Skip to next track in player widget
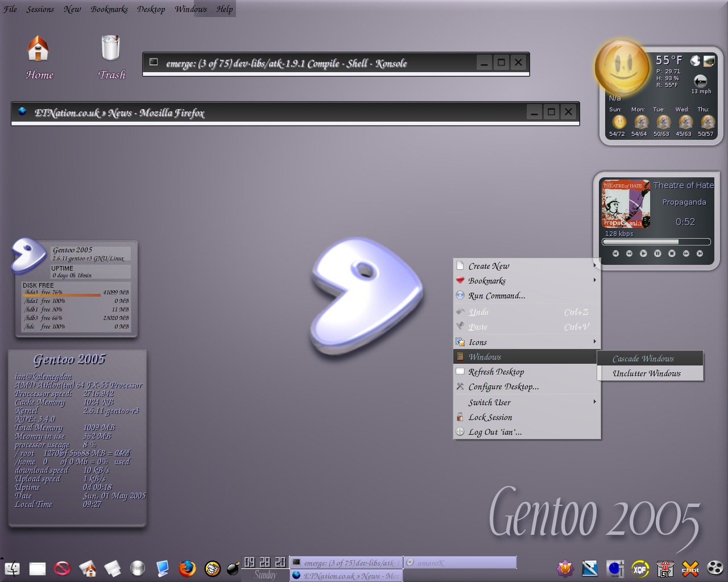This screenshot has height=582, width=728. point(700,253)
